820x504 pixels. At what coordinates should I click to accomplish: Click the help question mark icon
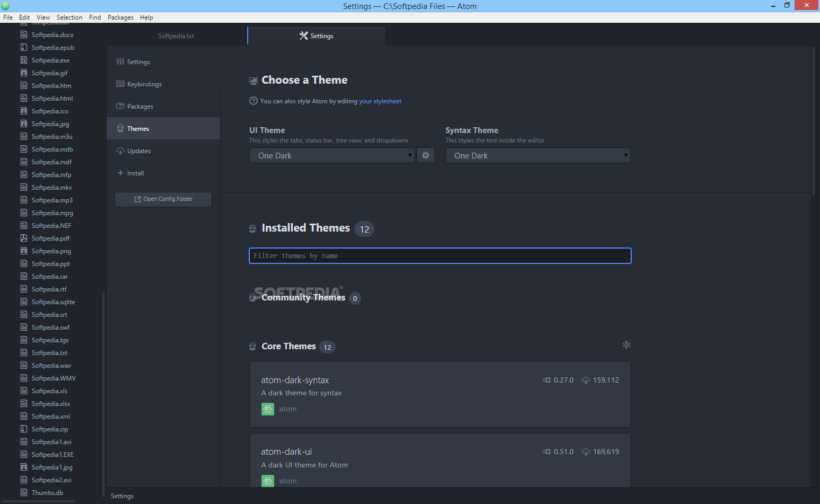254,101
